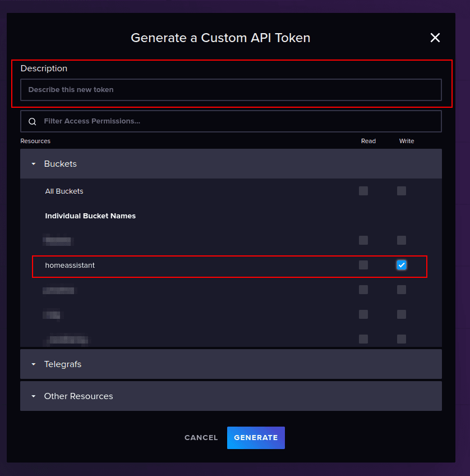Viewport: 470px width, 476px height.
Task: Click the Generate button
Action: click(256, 437)
